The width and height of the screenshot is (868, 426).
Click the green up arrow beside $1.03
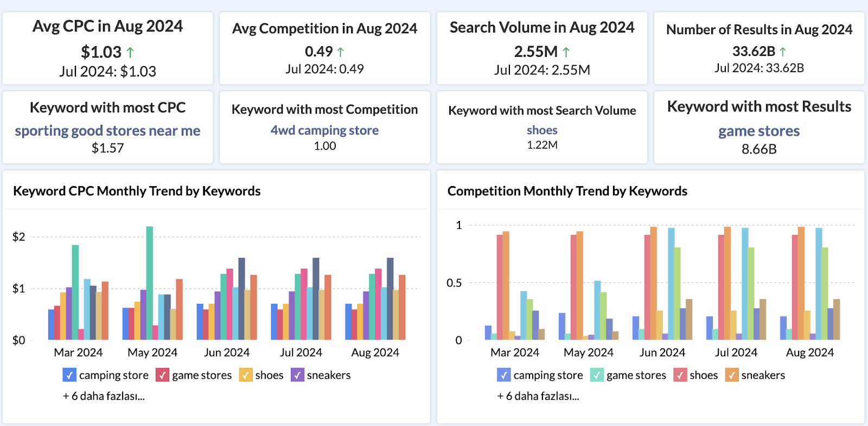pos(130,53)
